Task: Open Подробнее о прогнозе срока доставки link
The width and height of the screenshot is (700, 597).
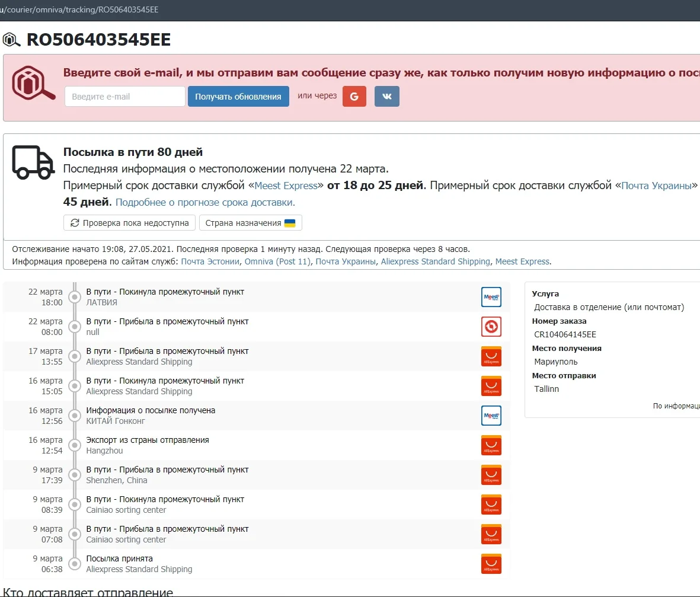Action: (x=205, y=202)
